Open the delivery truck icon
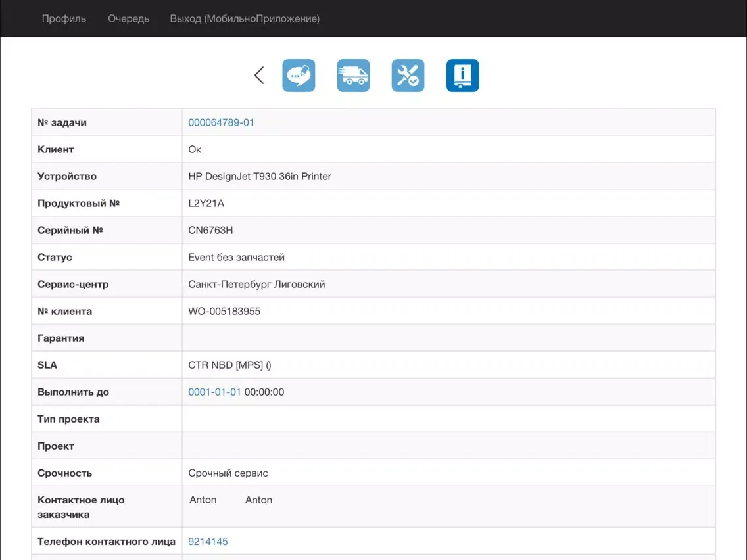 pos(353,75)
